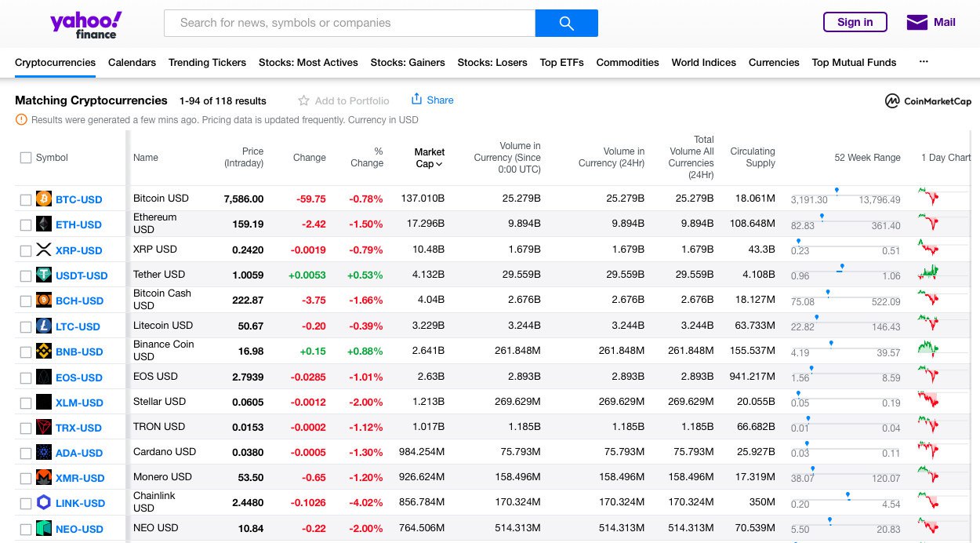Open the LINK-USD symbol link
This screenshot has height=543, width=980.
click(x=80, y=504)
